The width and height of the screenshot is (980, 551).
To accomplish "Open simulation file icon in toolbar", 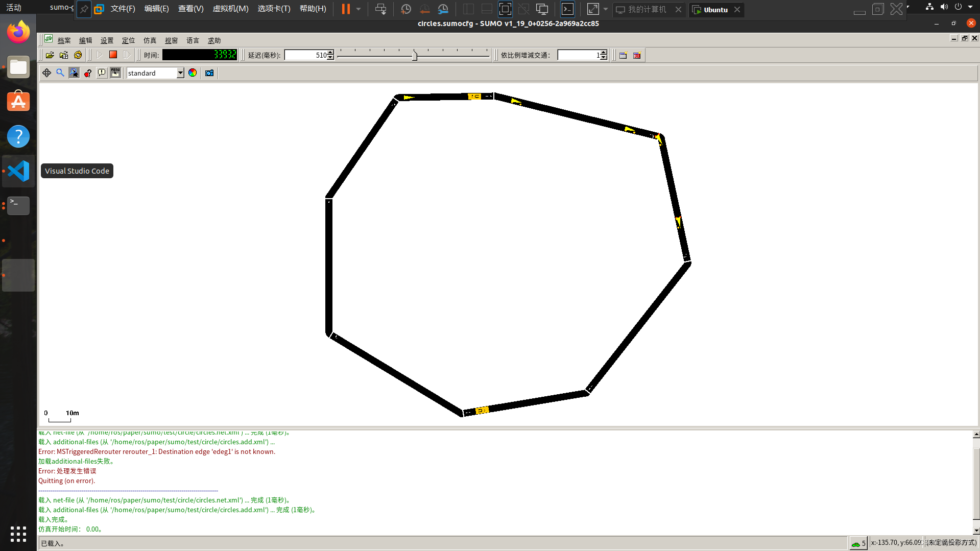I will (50, 55).
